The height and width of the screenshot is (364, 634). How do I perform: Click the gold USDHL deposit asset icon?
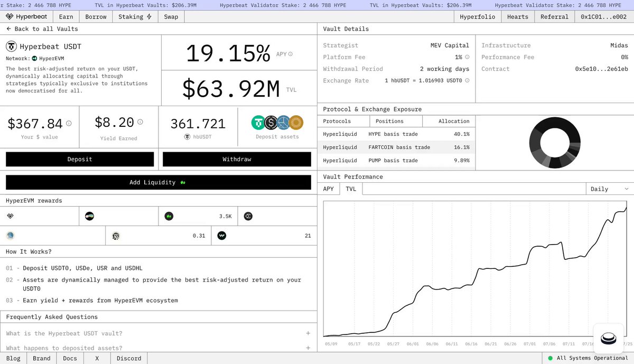coord(296,123)
